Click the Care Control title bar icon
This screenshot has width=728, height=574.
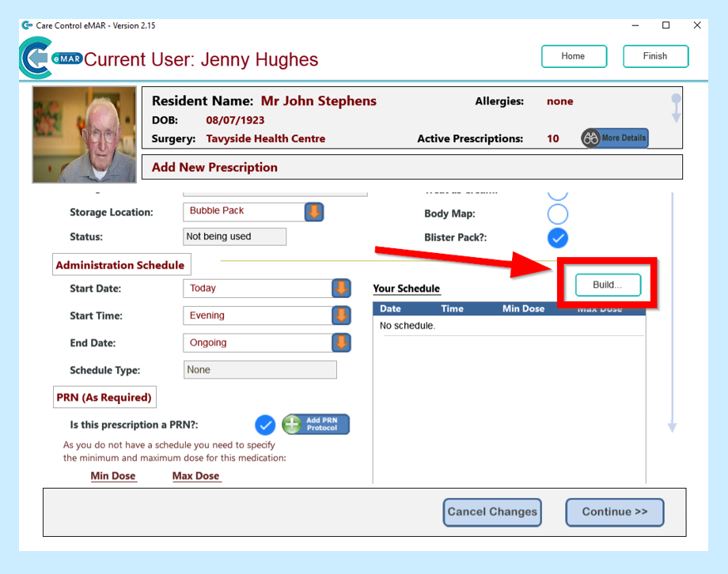(27, 25)
